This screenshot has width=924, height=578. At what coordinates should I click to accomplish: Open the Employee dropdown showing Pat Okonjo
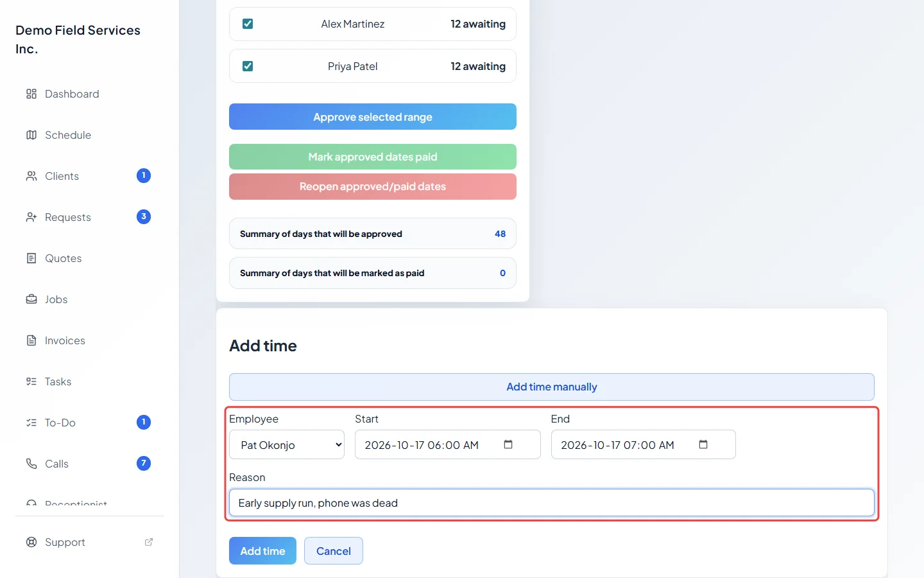click(287, 444)
